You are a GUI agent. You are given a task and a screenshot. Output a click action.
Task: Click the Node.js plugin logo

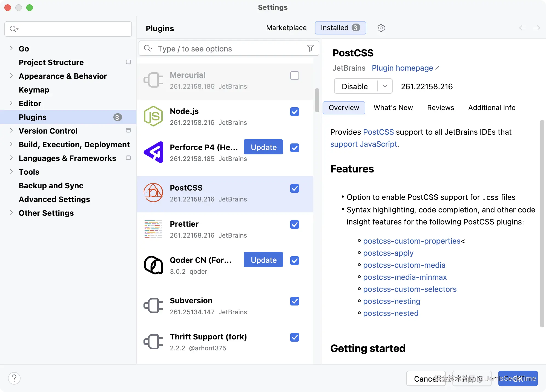click(153, 116)
